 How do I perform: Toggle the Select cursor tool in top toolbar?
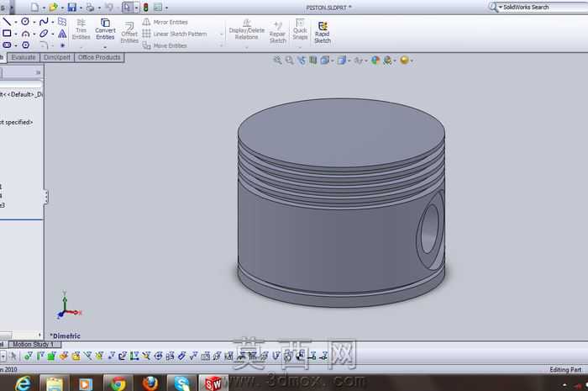[127, 7]
